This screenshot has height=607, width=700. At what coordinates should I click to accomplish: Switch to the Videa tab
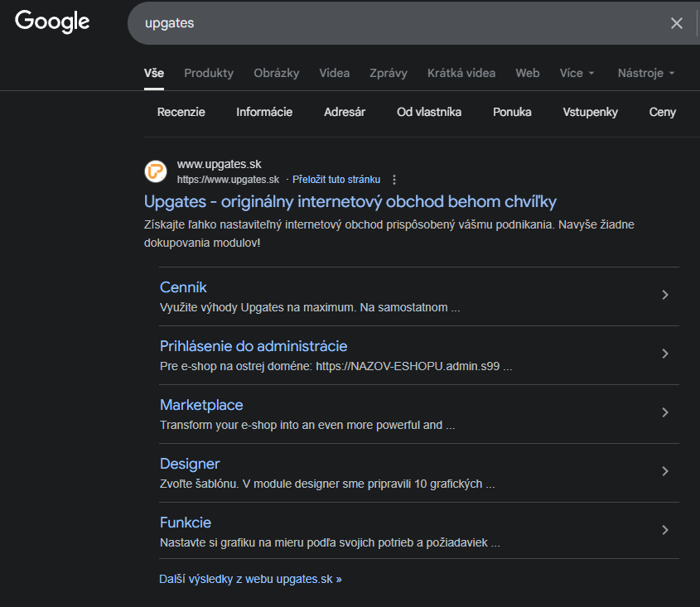pos(334,73)
